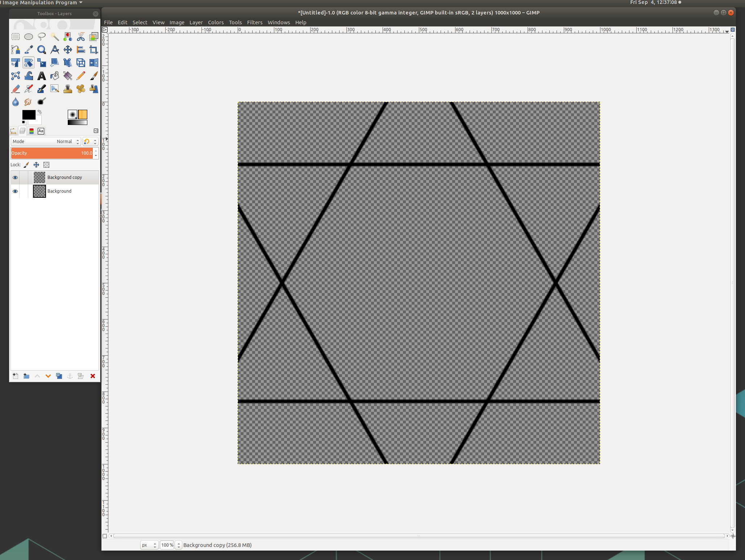Hide the Background layer
Image resolution: width=745 pixels, height=560 pixels.
(x=15, y=191)
